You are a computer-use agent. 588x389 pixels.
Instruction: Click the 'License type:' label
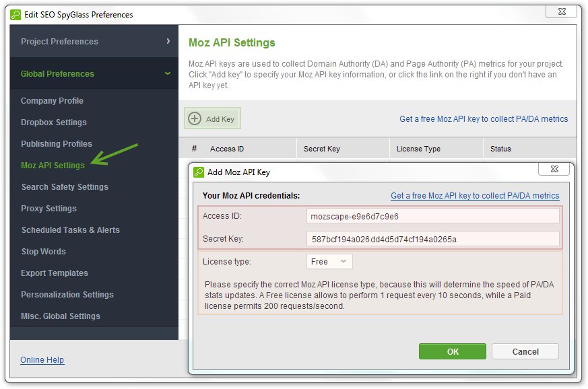pyautogui.click(x=227, y=262)
